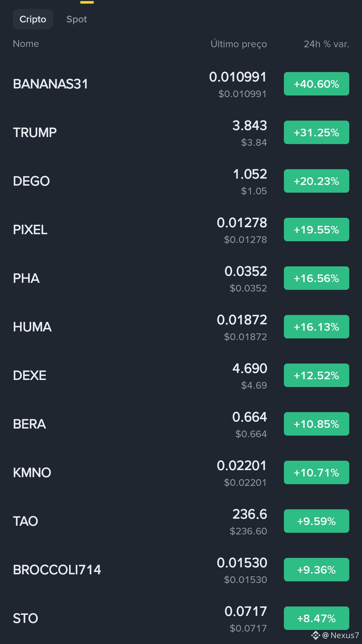The height and width of the screenshot is (644, 362).
Task: Open the HUMA coin row
Action: click(181, 327)
